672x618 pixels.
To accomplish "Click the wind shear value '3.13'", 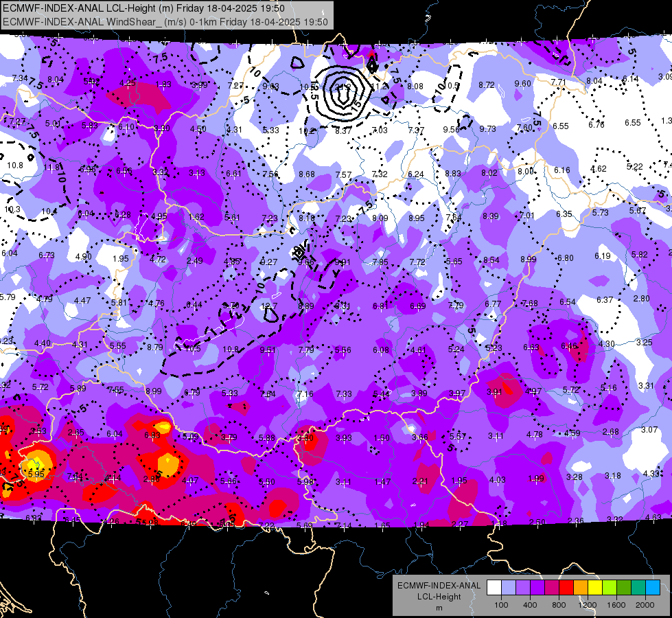I will [197, 173].
